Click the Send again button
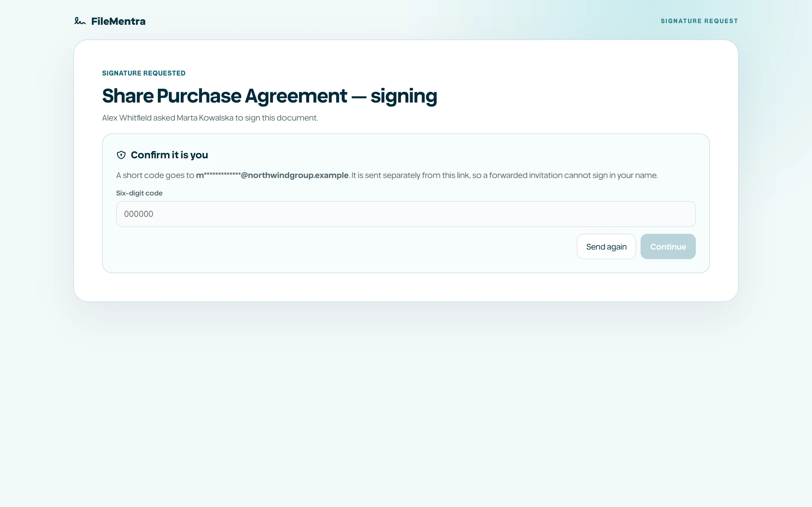This screenshot has width=812, height=507. tap(606, 246)
